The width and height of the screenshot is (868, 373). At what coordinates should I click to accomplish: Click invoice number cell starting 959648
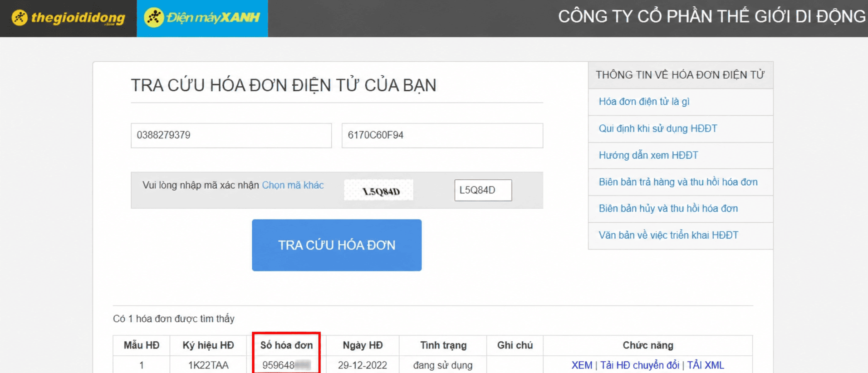pos(286,365)
